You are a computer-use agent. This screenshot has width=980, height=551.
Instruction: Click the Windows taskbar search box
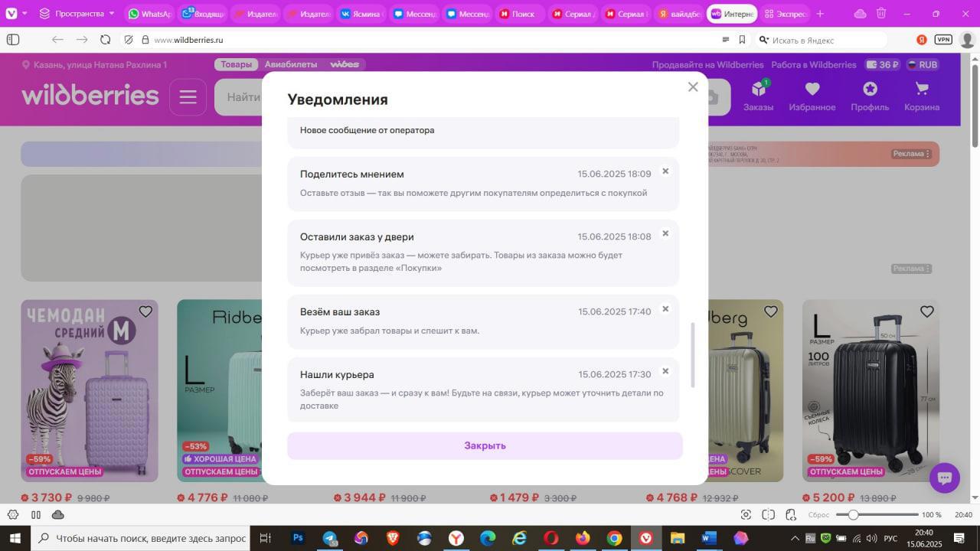tap(141, 538)
